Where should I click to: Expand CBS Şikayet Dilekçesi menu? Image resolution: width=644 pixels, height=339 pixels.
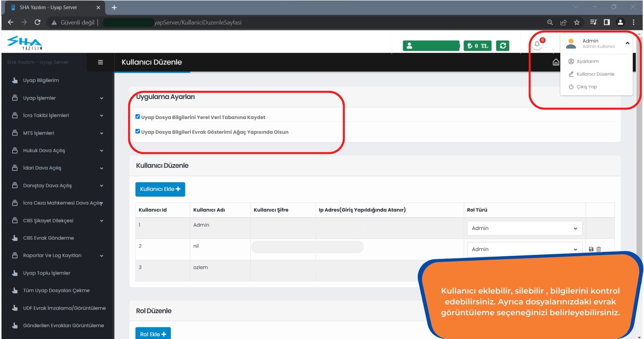(58, 221)
